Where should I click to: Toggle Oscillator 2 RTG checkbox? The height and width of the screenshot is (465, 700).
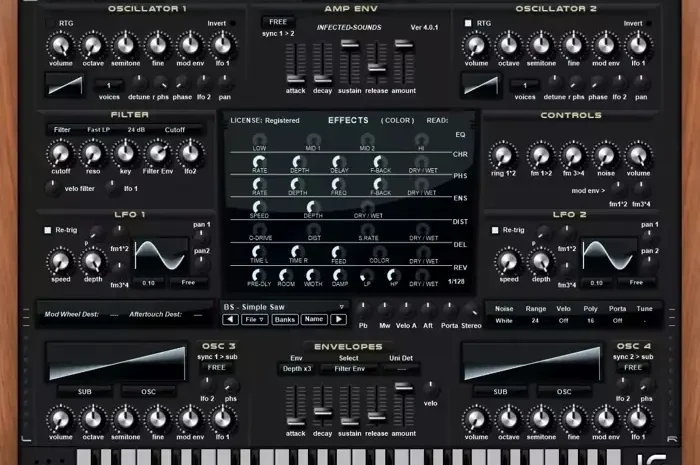coord(468,23)
